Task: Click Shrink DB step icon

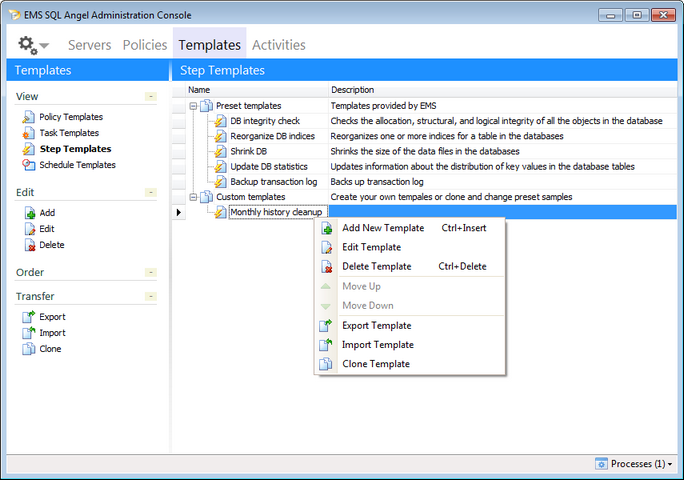Action: (221, 151)
